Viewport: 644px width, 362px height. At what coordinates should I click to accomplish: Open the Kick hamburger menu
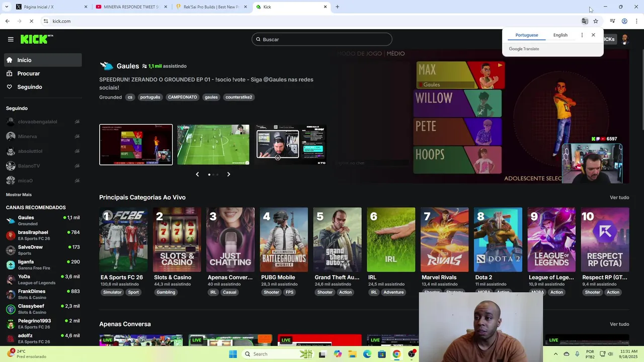pos(11,39)
